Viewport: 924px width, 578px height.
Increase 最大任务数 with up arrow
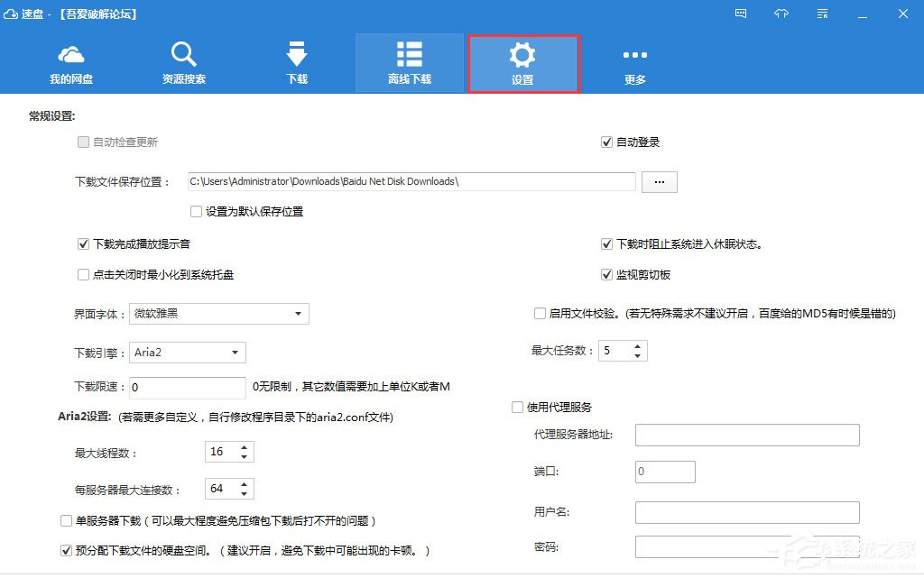638,345
